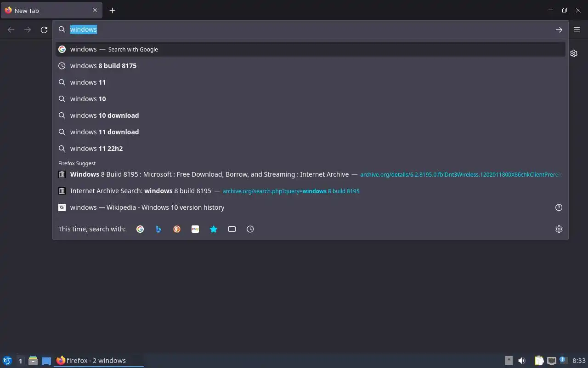Image resolution: width=588 pixels, height=368 pixels.
Task: Search this time with eBay icon
Action: pyautogui.click(x=195, y=229)
